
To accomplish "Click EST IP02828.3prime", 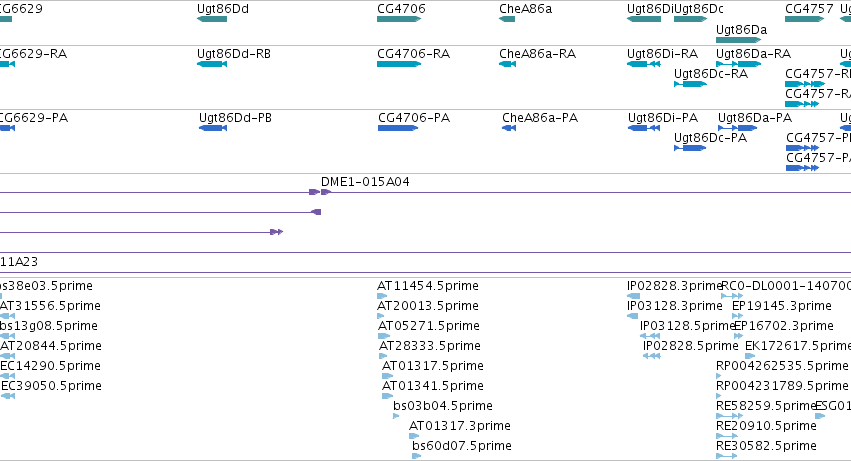I will coord(675,286).
